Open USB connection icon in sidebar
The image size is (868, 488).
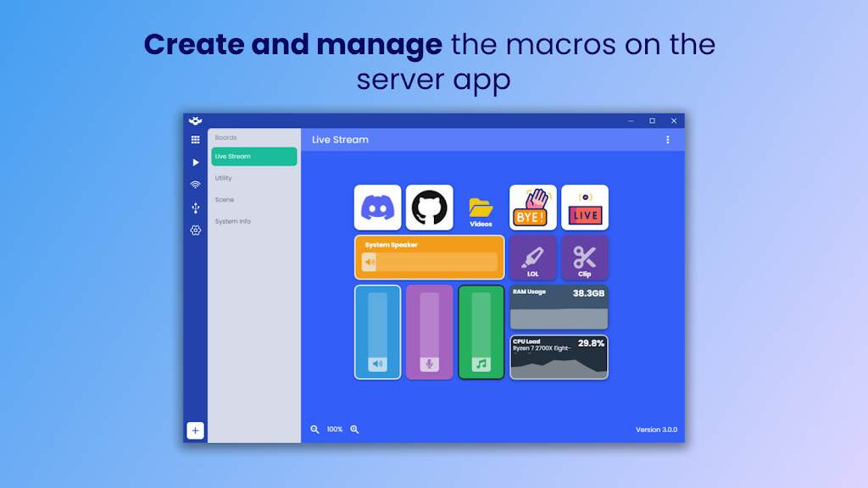pyautogui.click(x=196, y=208)
